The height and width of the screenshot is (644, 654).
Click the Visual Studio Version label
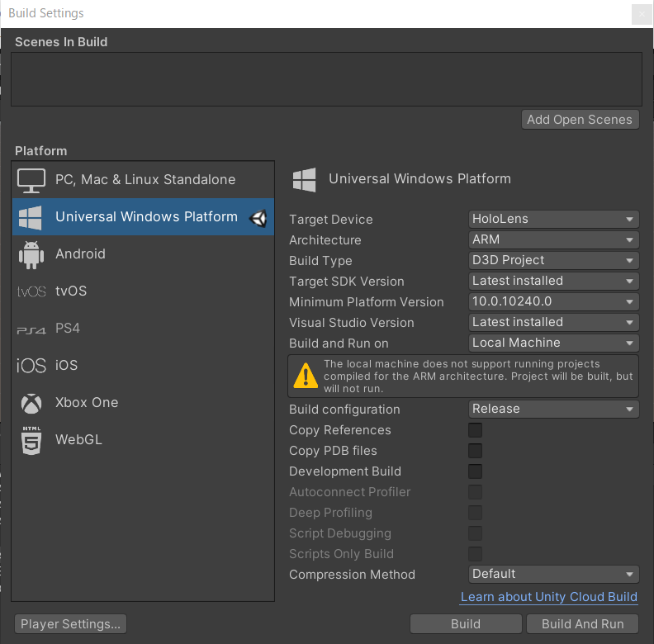[x=352, y=323]
